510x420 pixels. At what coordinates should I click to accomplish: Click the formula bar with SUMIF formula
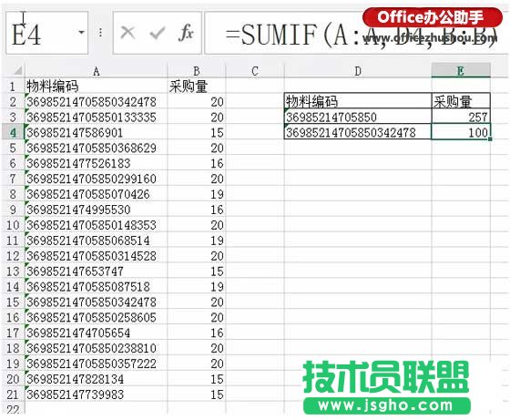pos(356,33)
